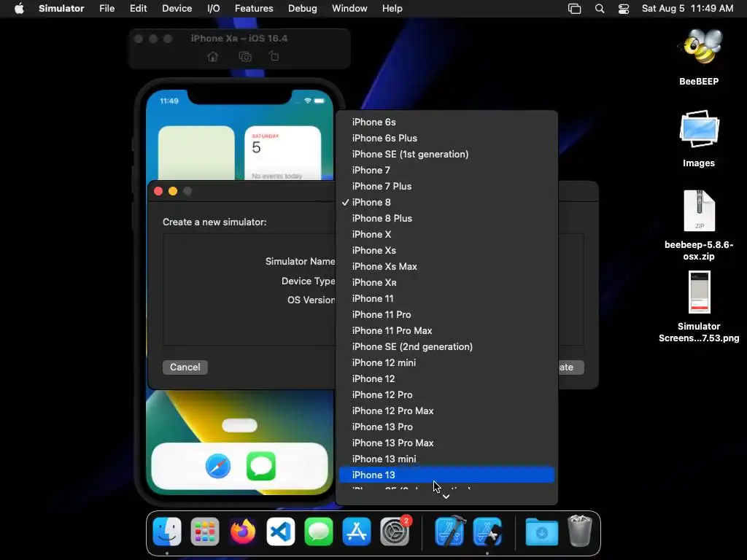Click the date and time in menu bar
The image size is (747, 560).
click(687, 8)
